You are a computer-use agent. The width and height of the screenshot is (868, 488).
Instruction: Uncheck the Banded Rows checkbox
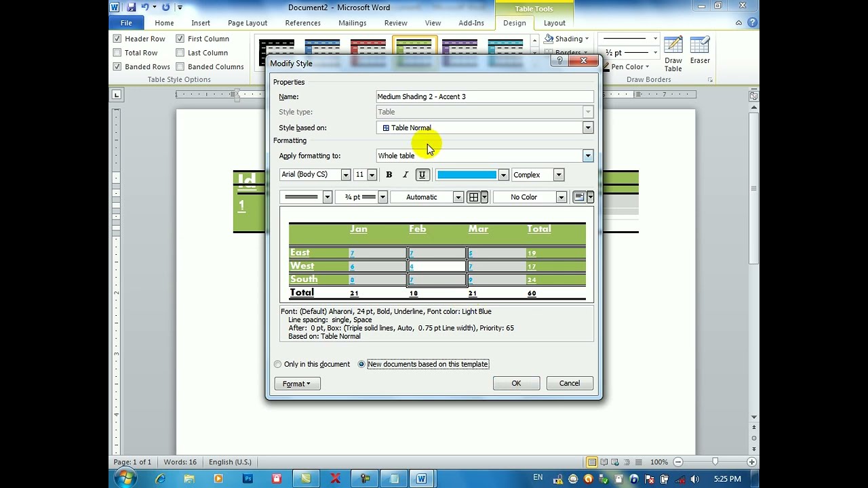pyautogui.click(x=117, y=66)
